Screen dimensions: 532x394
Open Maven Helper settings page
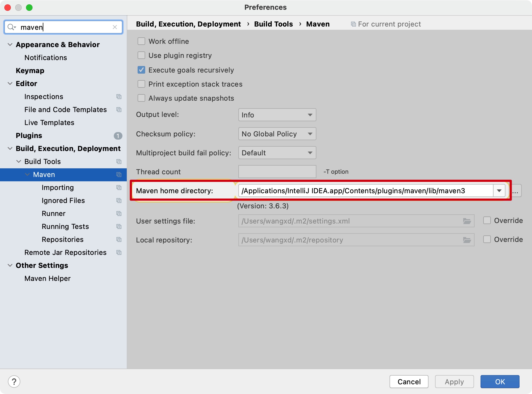[47, 278]
